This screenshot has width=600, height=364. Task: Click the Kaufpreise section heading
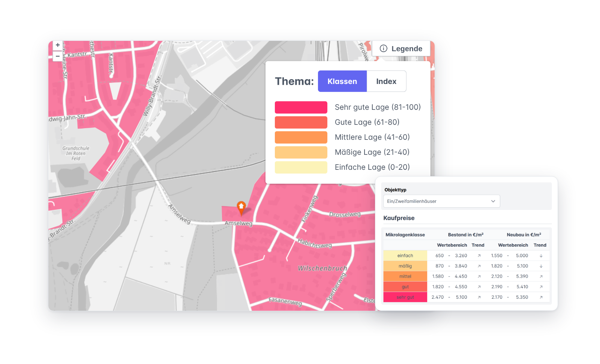pos(399,218)
